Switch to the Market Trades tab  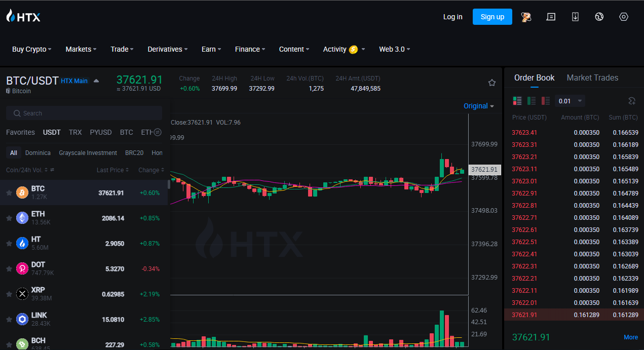point(592,77)
